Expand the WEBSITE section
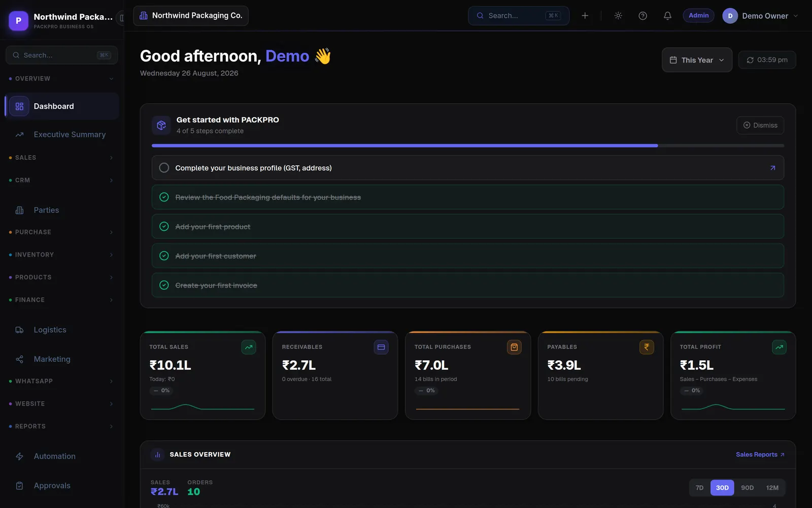 [x=61, y=404]
